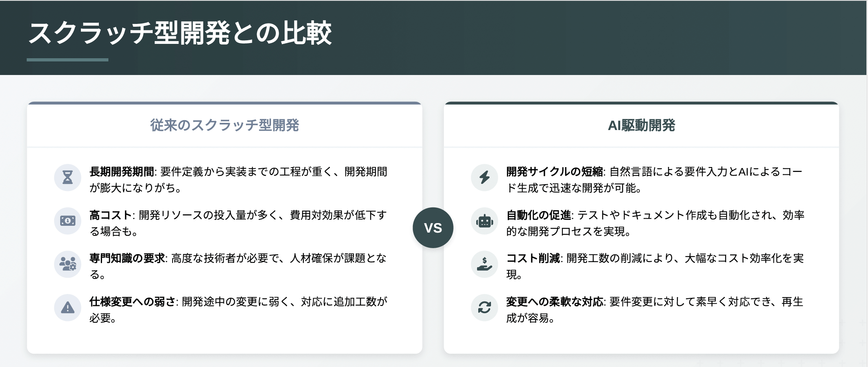
Task: Click the round VS badge between cards
Action: [433, 228]
